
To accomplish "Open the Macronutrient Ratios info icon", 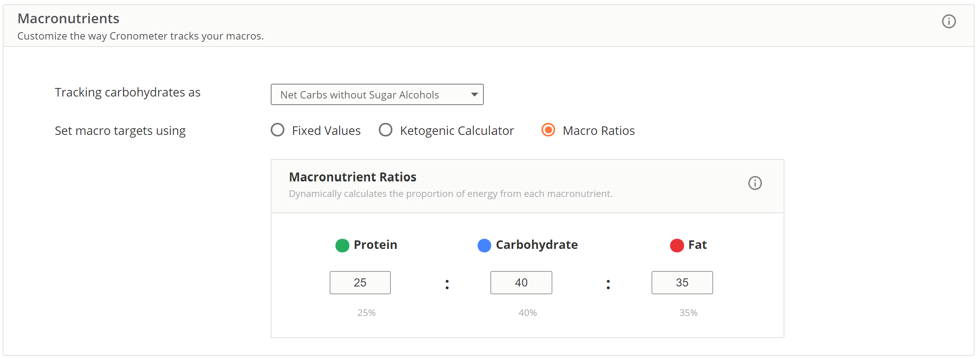I will click(x=755, y=183).
